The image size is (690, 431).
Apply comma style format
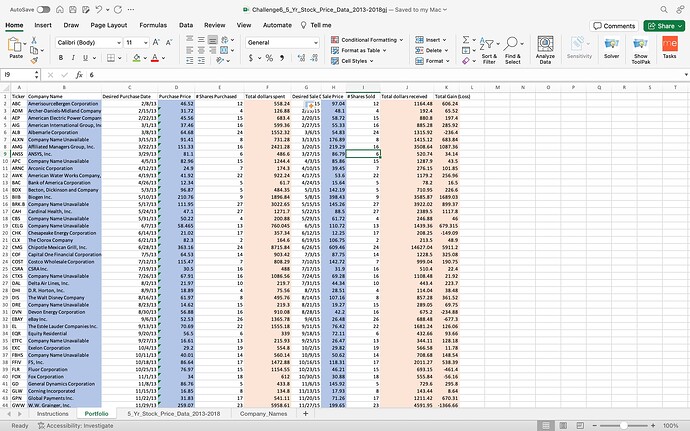tap(282, 58)
